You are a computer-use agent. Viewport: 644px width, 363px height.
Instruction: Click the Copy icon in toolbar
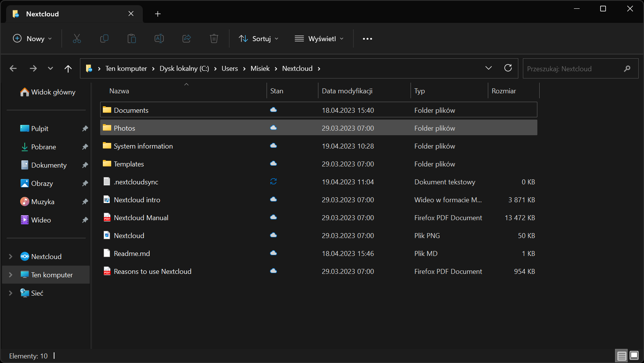pos(104,38)
